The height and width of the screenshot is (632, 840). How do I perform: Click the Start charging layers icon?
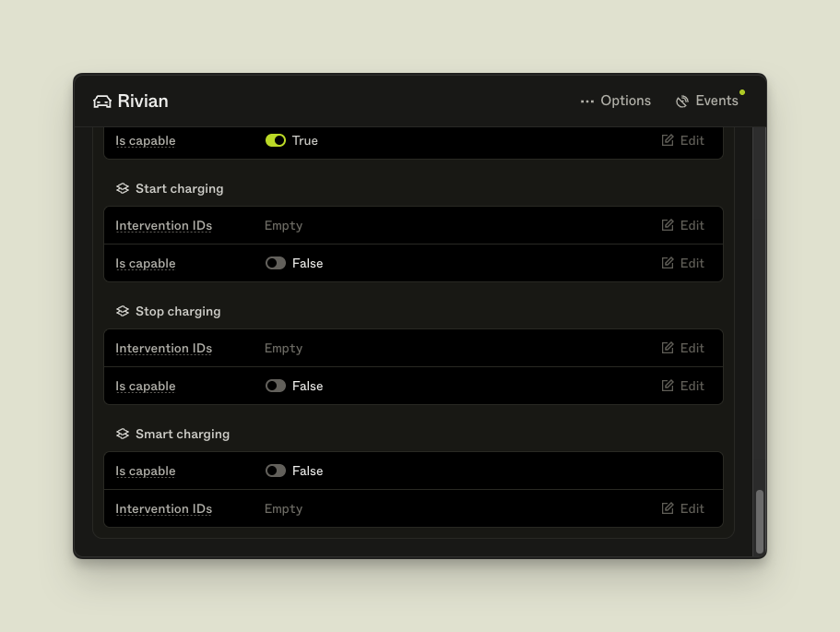(123, 188)
